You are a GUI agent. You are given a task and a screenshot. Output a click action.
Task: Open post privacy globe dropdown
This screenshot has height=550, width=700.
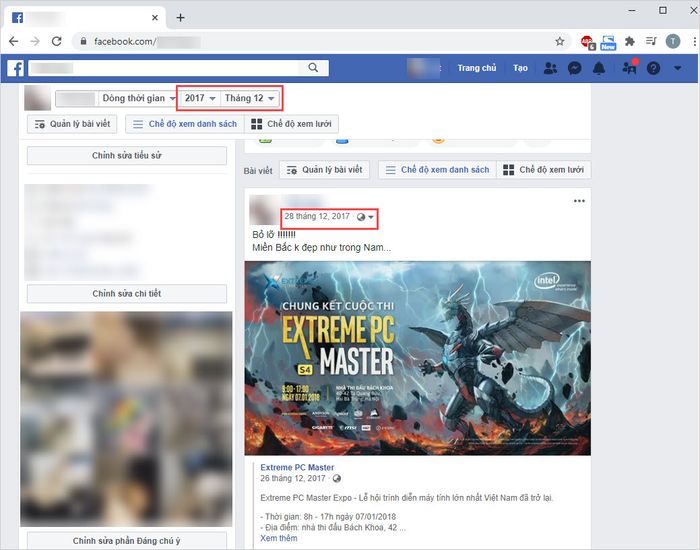pyautogui.click(x=365, y=217)
